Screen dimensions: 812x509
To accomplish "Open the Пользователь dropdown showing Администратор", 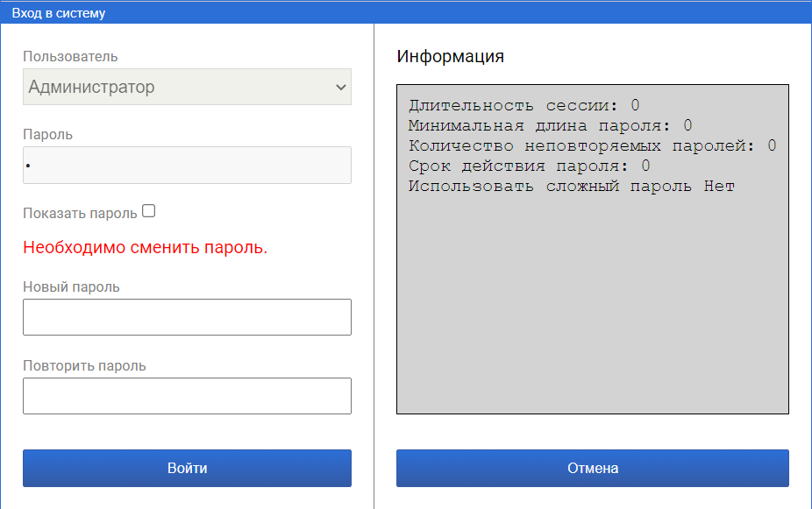I will click(186, 87).
